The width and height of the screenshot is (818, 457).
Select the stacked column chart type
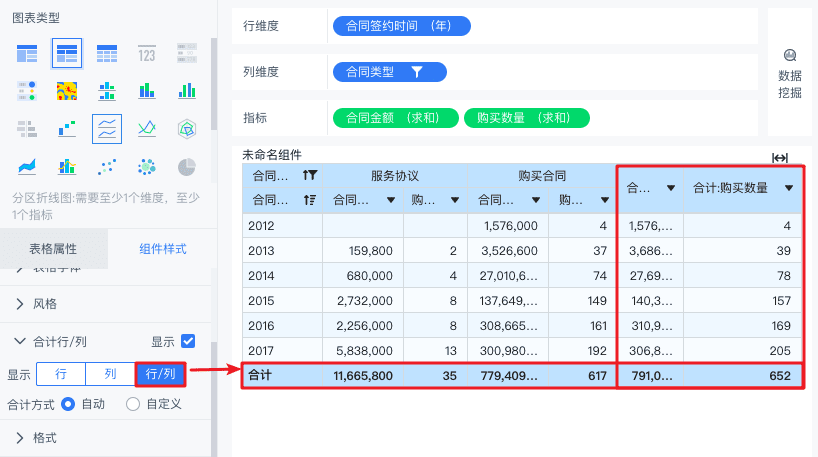(x=147, y=91)
